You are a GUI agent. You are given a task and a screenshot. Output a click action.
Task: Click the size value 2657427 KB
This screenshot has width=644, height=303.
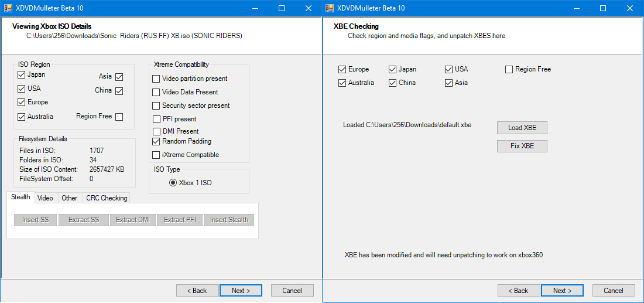click(107, 169)
